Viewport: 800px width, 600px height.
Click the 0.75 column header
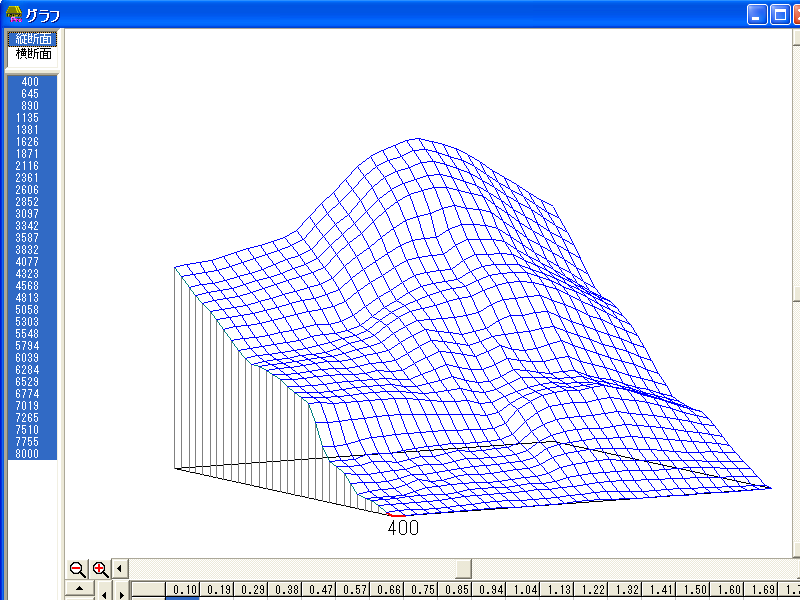tap(421, 590)
